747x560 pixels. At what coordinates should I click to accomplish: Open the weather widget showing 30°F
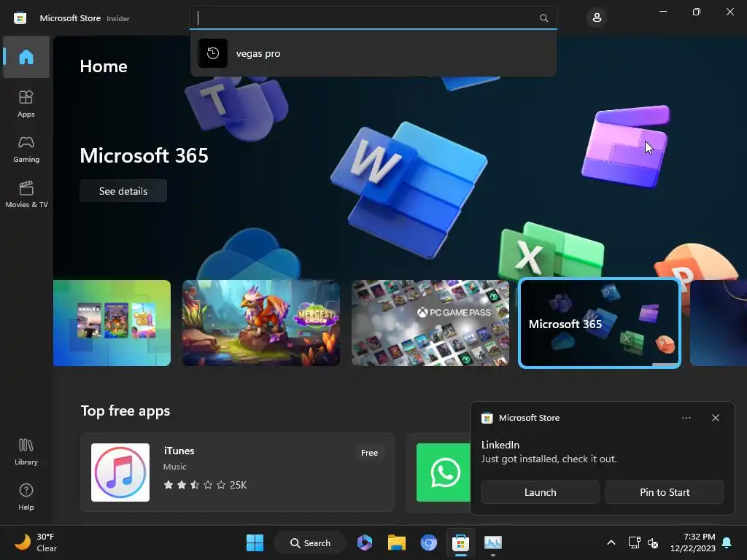pyautogui.click(x=36, y=542)
